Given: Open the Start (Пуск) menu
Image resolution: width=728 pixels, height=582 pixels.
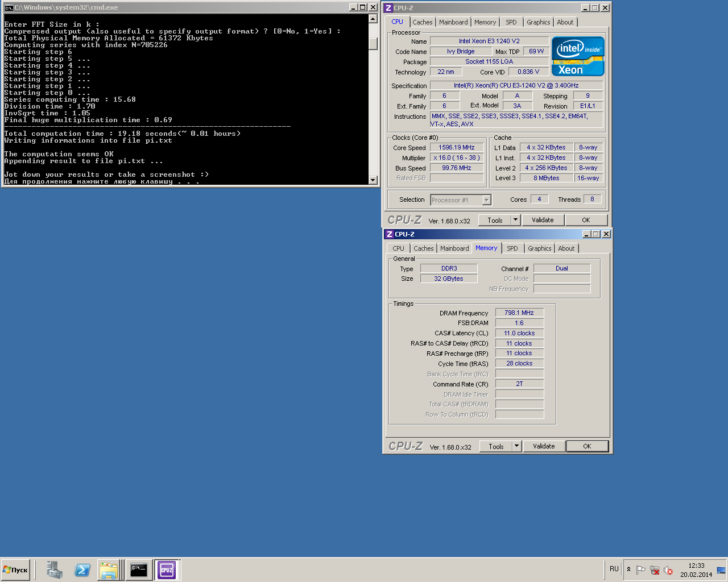Looking at the screenshot, I should click(x=15, y=569).
